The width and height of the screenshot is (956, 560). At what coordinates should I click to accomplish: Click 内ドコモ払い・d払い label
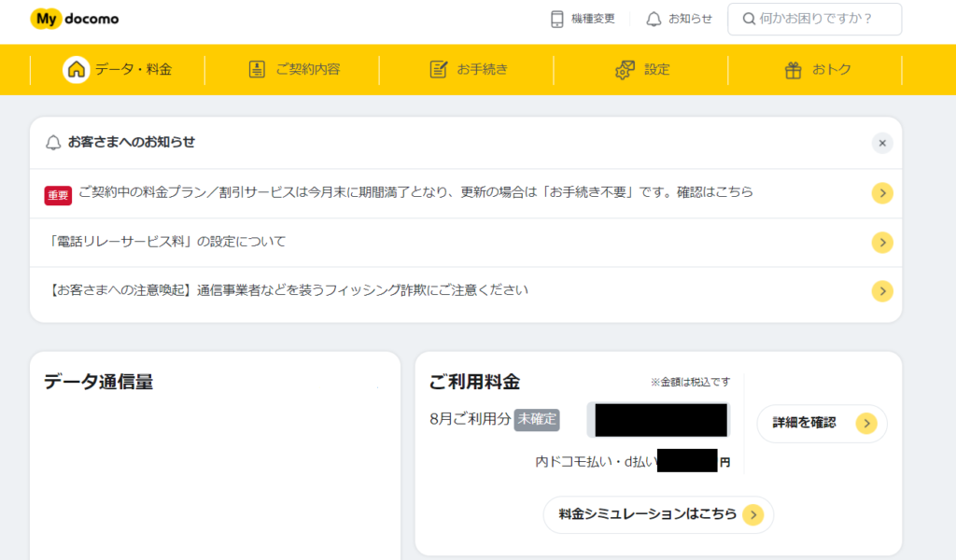(x=596, y=463)
